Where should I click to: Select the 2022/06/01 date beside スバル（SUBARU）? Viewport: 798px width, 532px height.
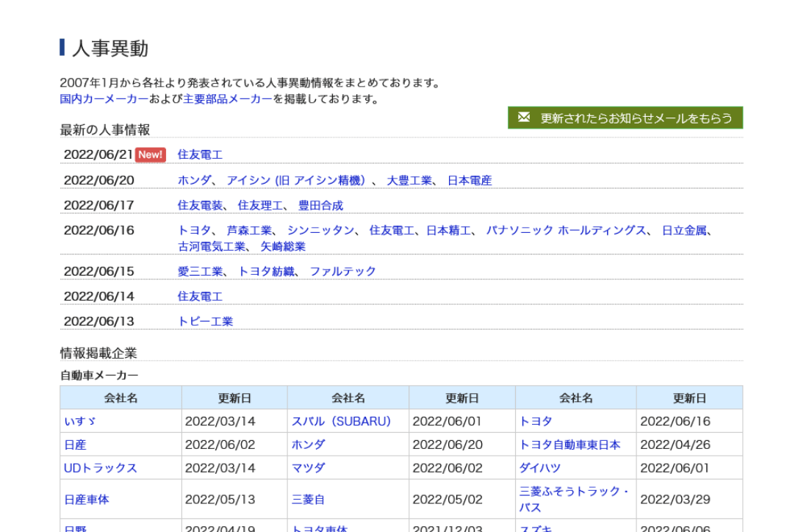pyautogui.click(x=447, y=422)
